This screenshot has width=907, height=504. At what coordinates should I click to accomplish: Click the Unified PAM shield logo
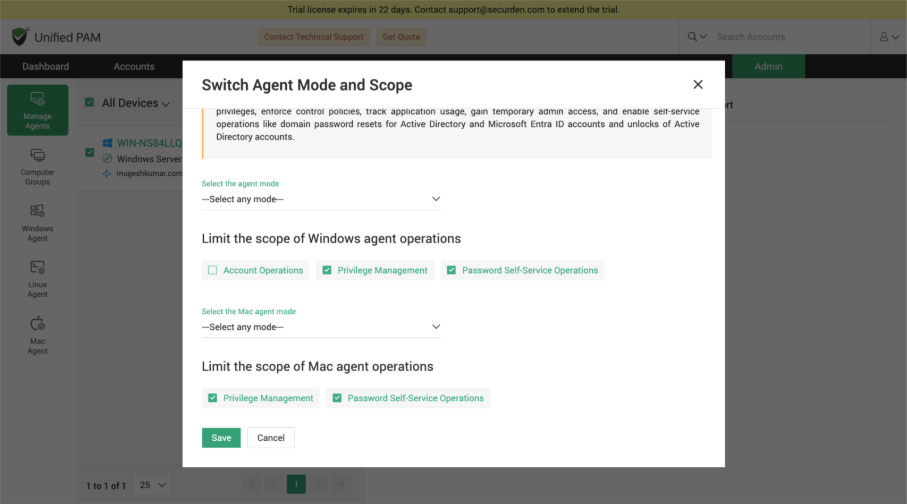(x=20, y=37)
